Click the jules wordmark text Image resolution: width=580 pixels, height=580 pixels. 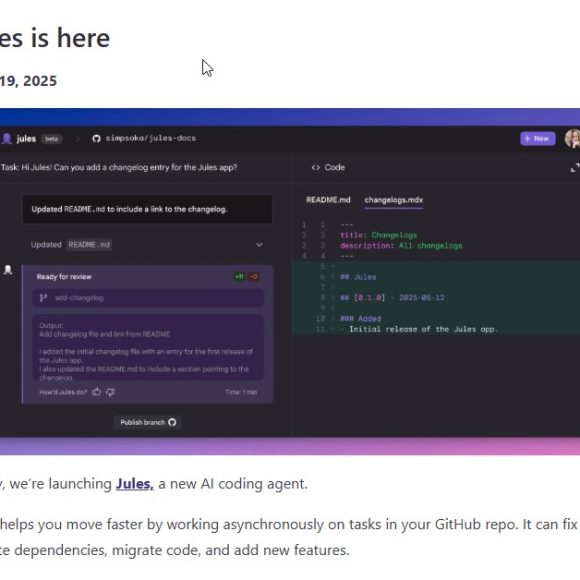[26, 139]
